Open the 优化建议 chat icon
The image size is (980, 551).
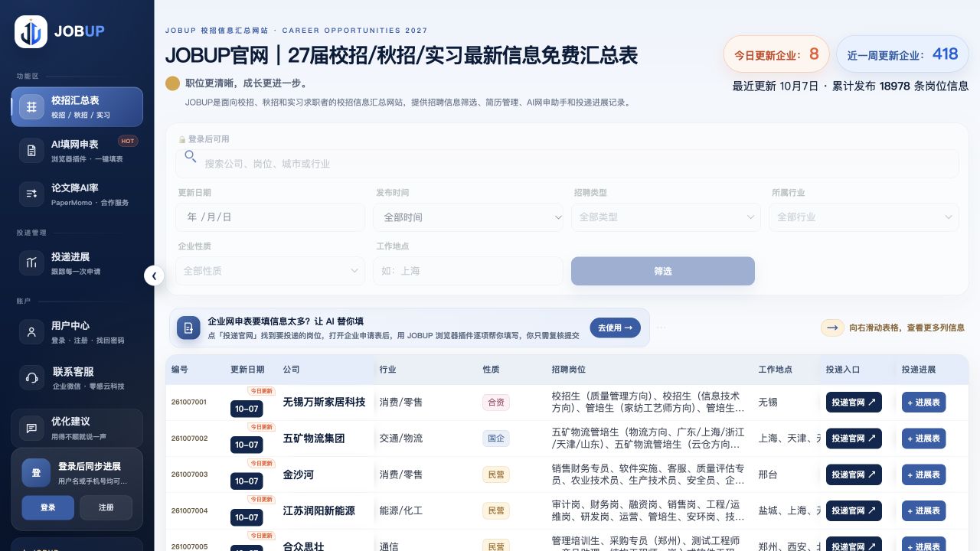(x=31, y=429)
